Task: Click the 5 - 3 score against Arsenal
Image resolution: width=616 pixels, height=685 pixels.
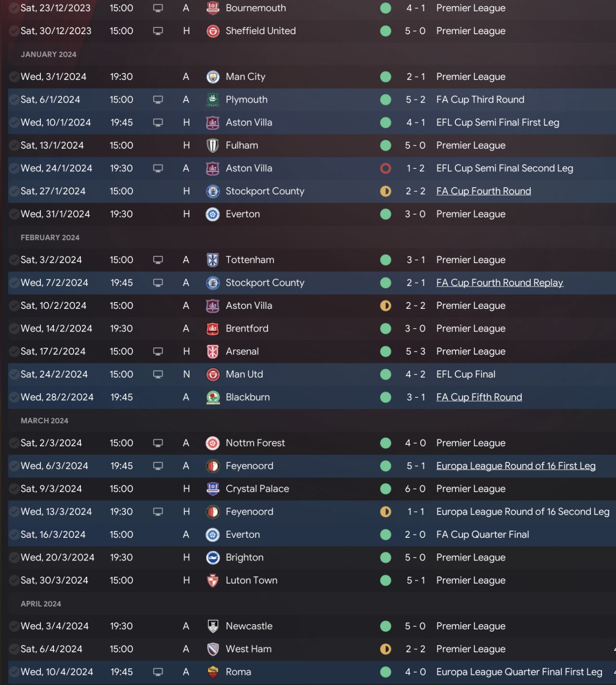Action: click(415, 352)
